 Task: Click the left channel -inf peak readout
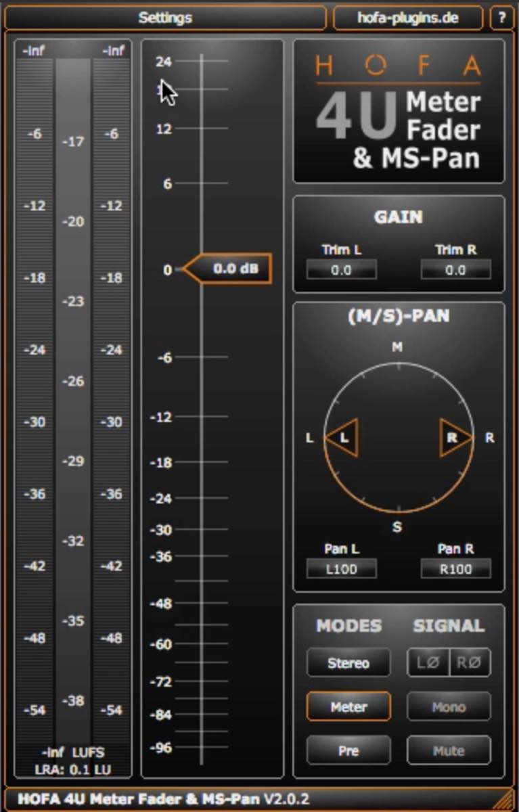click(33, 51)
